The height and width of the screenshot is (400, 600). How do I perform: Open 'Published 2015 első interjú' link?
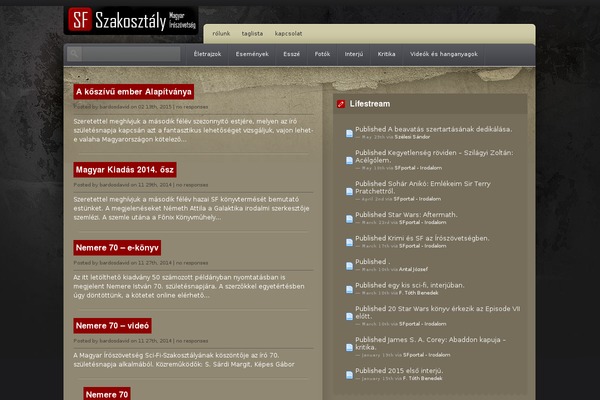pyautogui.click(x=399, y=371)
